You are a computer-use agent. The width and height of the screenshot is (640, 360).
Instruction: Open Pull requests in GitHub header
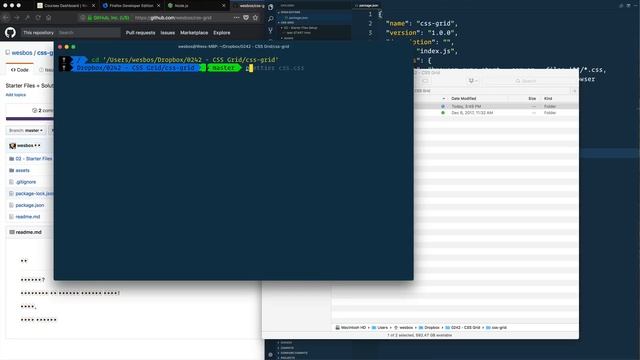pos(140,33)
